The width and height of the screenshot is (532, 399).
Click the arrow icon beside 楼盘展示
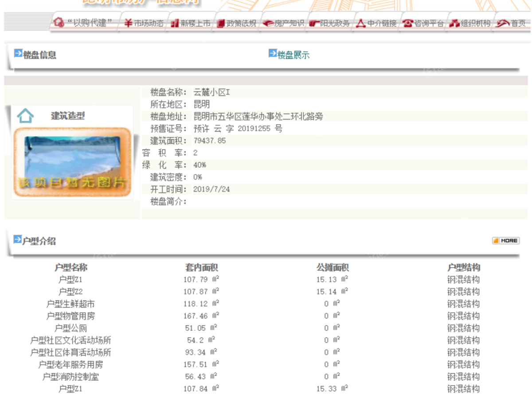273,53
